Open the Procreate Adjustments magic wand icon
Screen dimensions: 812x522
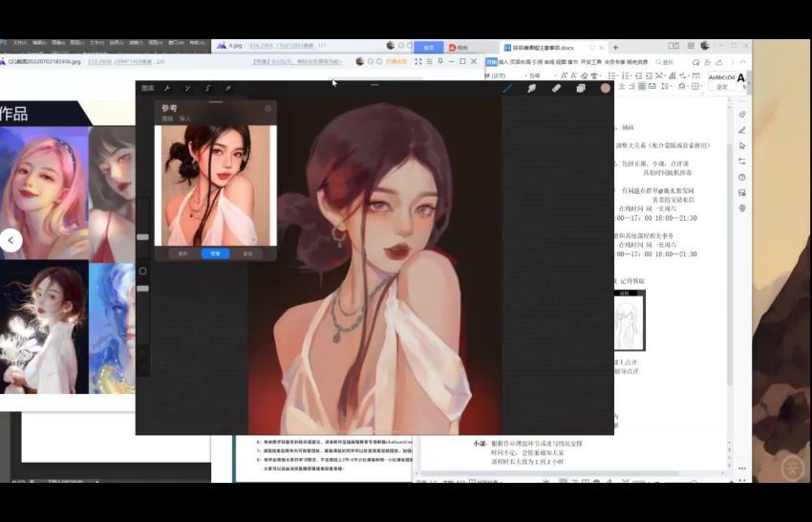[x=187, y=88]
